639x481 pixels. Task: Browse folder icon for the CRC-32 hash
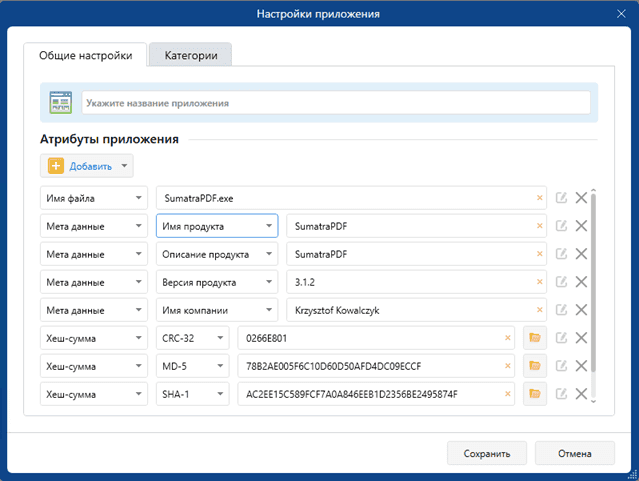(x=534, y=338)
